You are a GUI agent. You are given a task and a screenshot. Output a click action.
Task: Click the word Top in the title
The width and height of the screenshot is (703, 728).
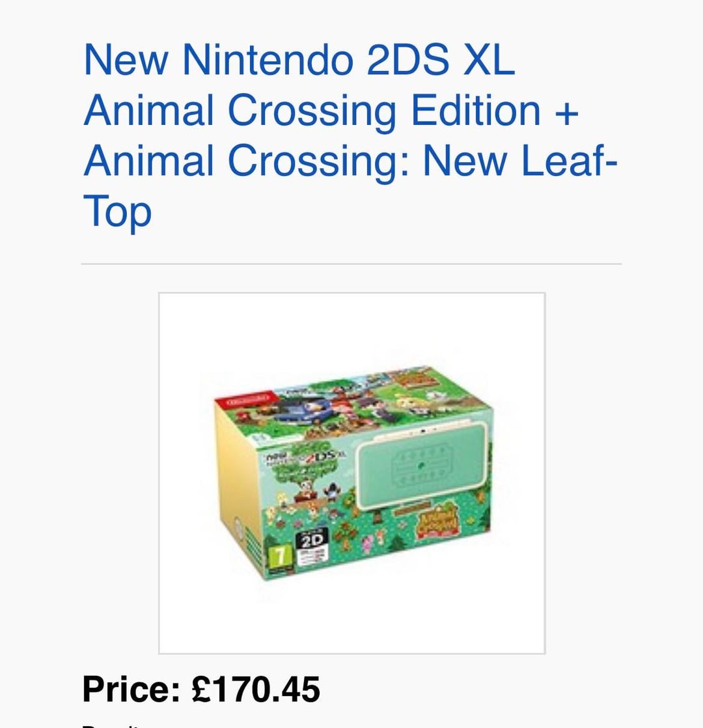pos(117,212)
